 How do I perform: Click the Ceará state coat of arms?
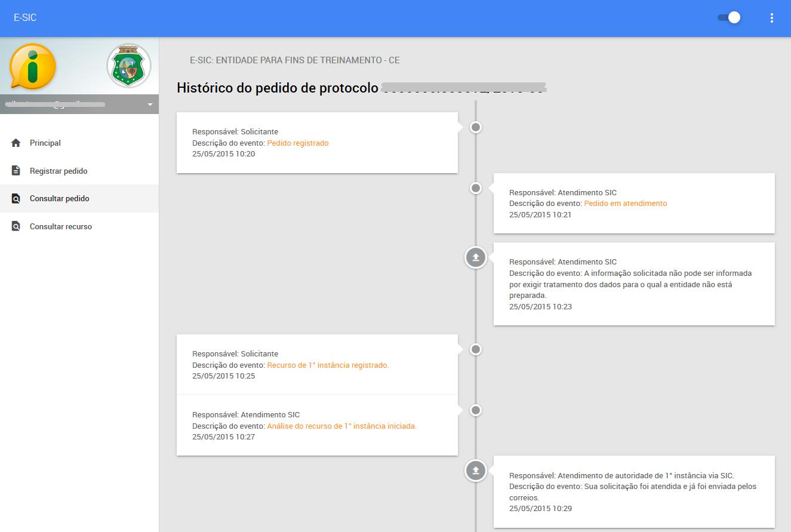pyautogui.click(x=129, y=66)
